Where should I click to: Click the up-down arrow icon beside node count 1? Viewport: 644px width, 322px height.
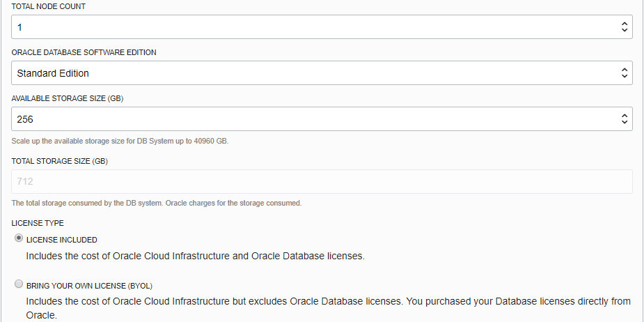624,27
